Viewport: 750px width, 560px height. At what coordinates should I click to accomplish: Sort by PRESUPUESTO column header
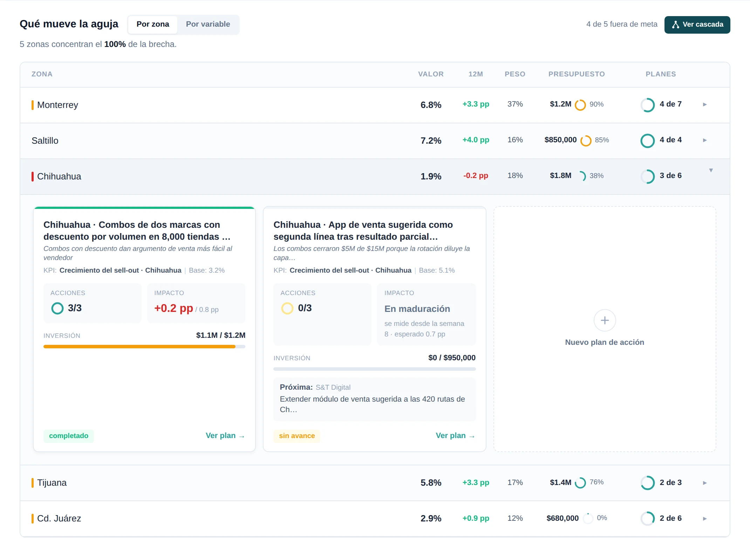[x=577, y=74]
